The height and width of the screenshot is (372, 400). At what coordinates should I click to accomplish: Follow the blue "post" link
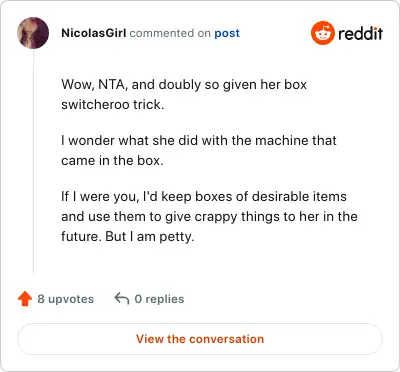tap(227, 33)
